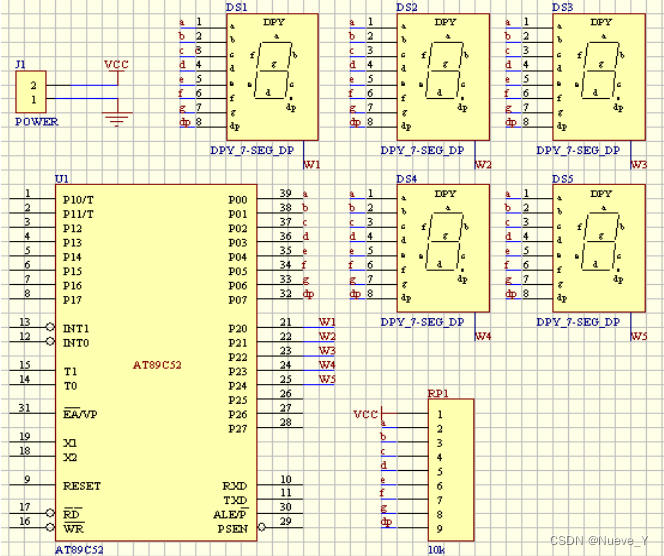Screen dimensions: 664x556
Task: Click the P17 pin name on U1
Action: 72,300
